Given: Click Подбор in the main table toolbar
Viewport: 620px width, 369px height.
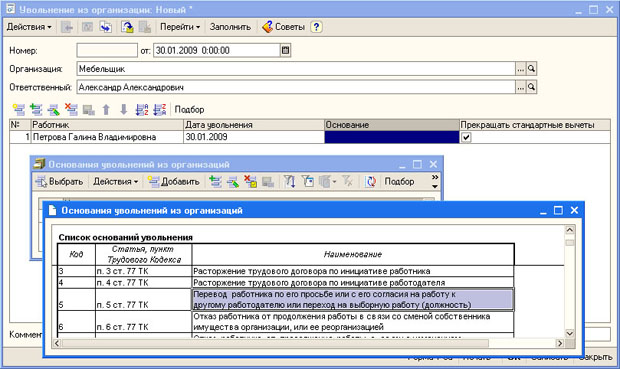Looking at the screenshot, I should tap(189, 110).
